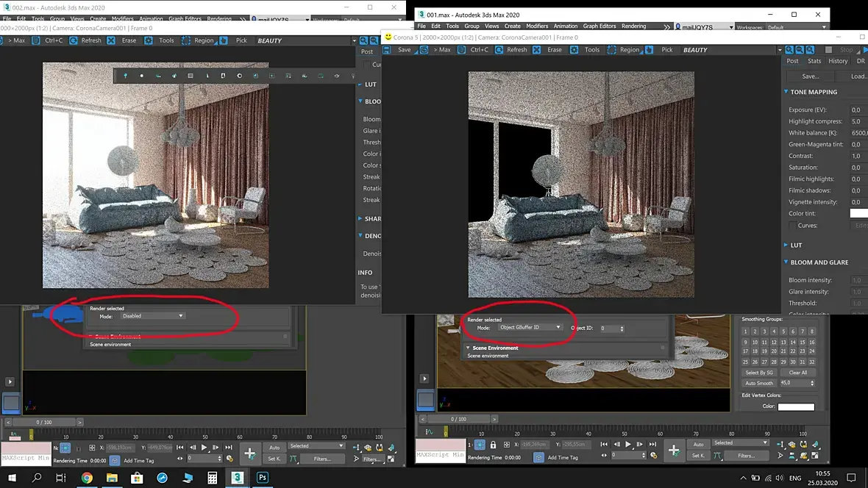The image size is (868, 488).
Task: Click Clear All smoothing groups button
Action: [x=797, y=373]
